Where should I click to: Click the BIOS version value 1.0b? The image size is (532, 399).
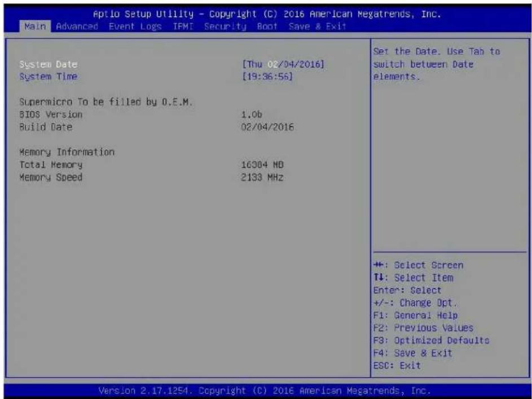click(x=252, y=115)
